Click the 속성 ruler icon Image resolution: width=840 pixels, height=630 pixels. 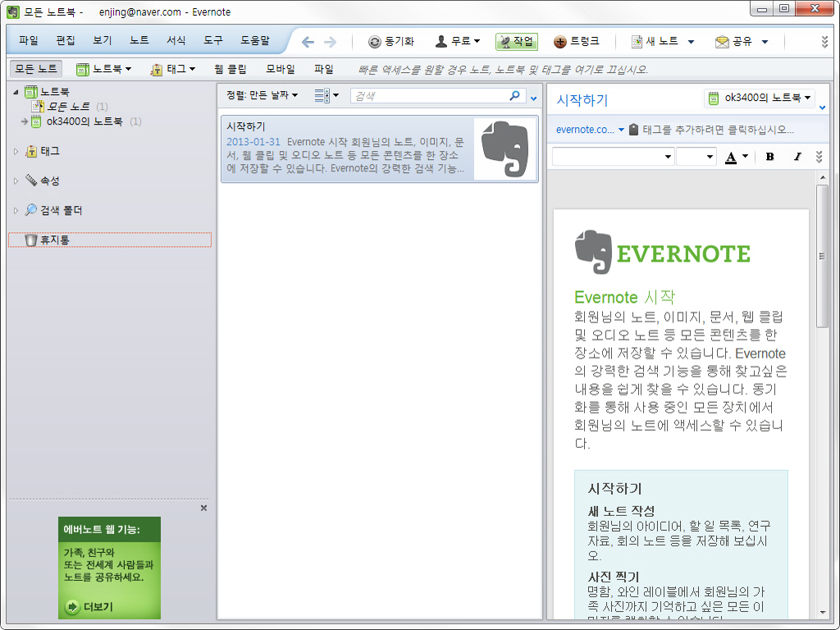click(x=31, y=180)
